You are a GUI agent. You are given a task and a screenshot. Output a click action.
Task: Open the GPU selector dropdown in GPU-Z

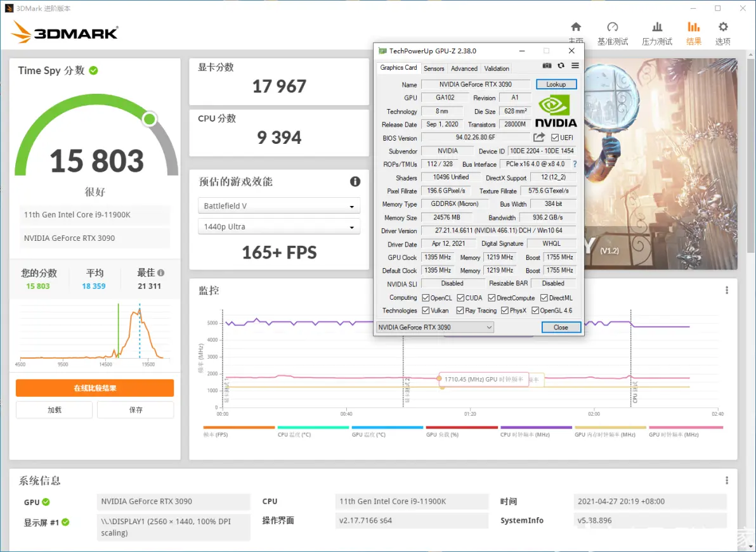(435, 328)
